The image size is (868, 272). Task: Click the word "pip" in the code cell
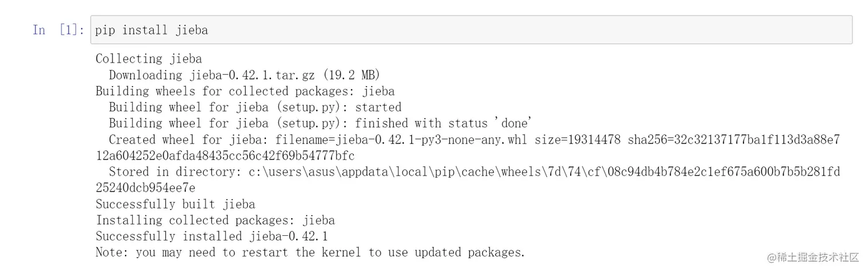pos(105,30)
